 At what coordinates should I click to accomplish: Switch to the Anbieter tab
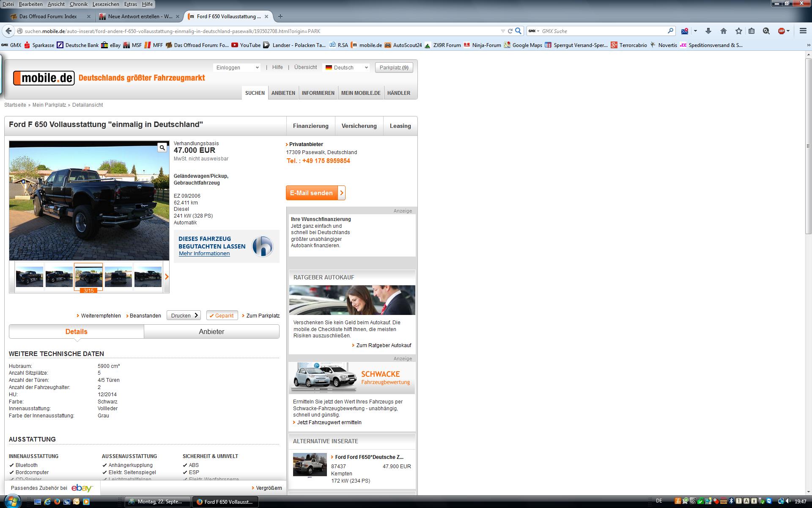(x=211, y=332)
